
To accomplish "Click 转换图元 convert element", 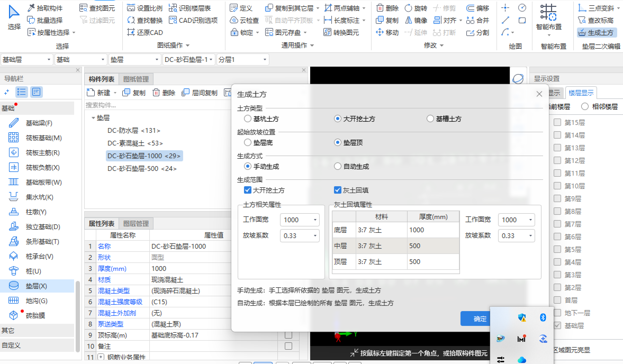I will (341, 33).
